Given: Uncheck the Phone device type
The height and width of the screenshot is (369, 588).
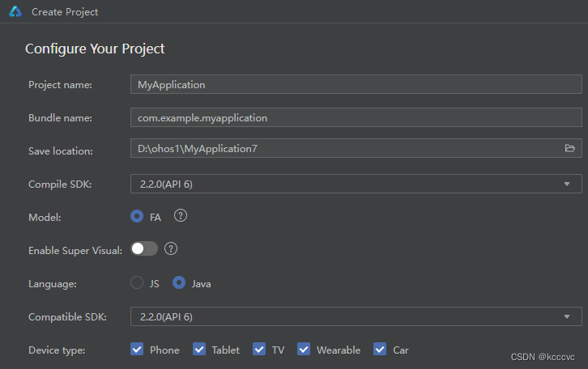Looking at the screenshot, I should tap(137, 349).
